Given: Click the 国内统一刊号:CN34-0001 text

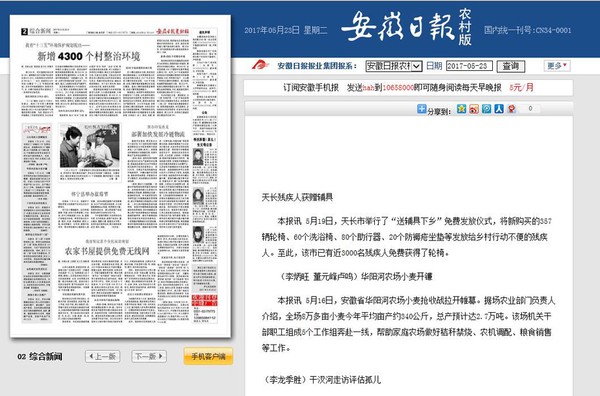Looking at the screenshot, I should click(x=527, y=30).
